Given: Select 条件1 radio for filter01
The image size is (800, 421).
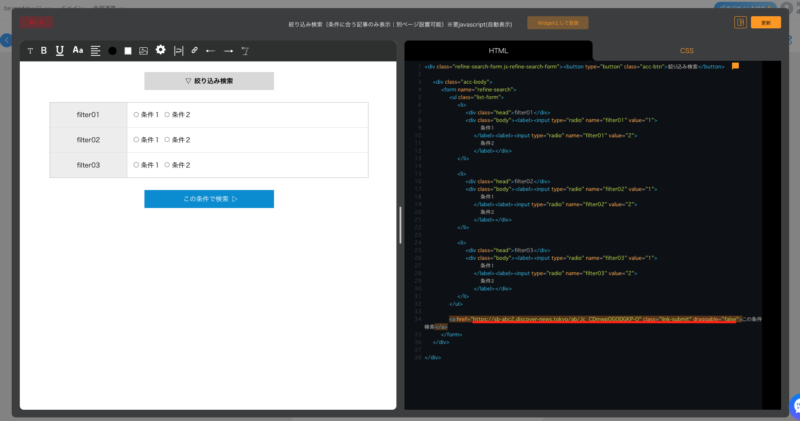Looking at the screenshot, I should pyautogui.click(x=136, y=115).
